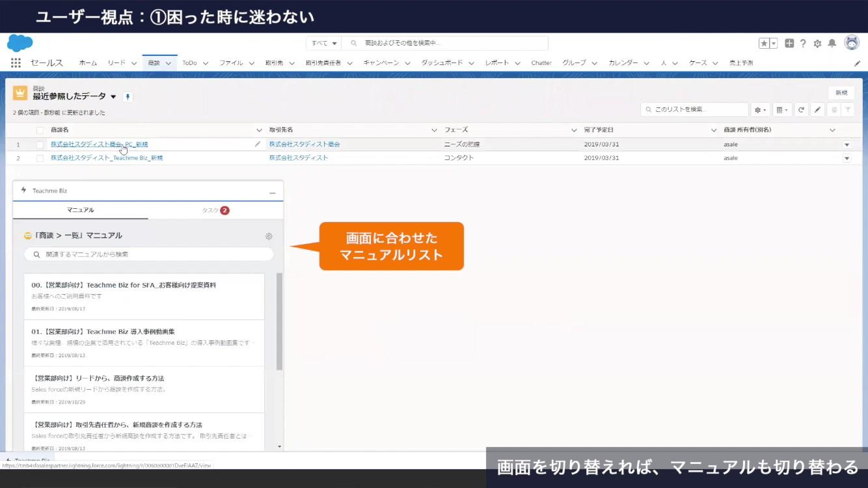
Task: Select all rows checkbox in header
Action: point(40,130)
